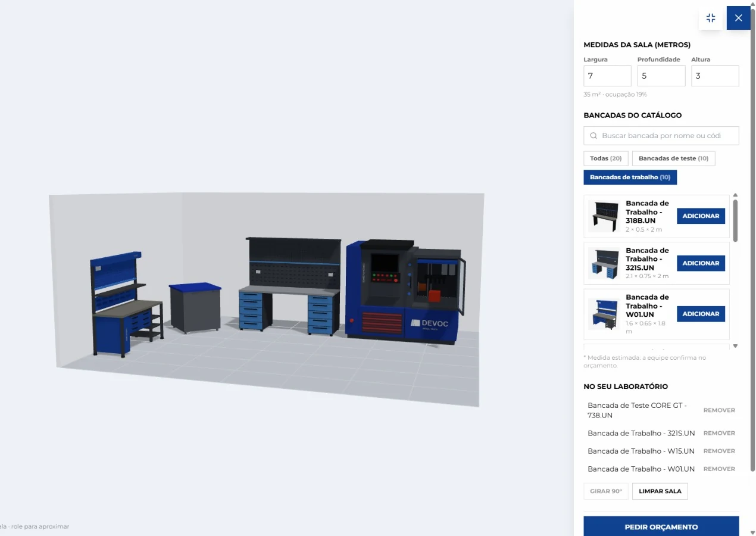Viewport: 756px width, 536px height.
Task: Select the small blue-top cabinet in room
Action: (195, 308)
